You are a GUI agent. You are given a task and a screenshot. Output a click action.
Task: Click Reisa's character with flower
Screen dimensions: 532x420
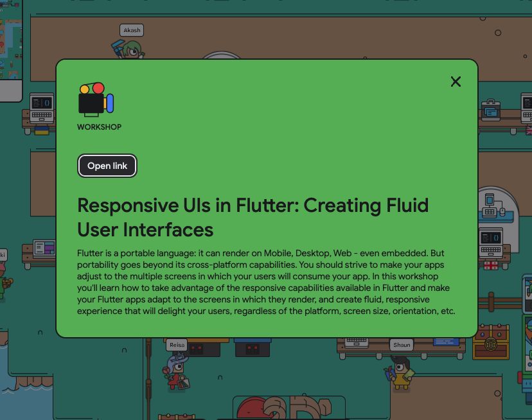177,372
